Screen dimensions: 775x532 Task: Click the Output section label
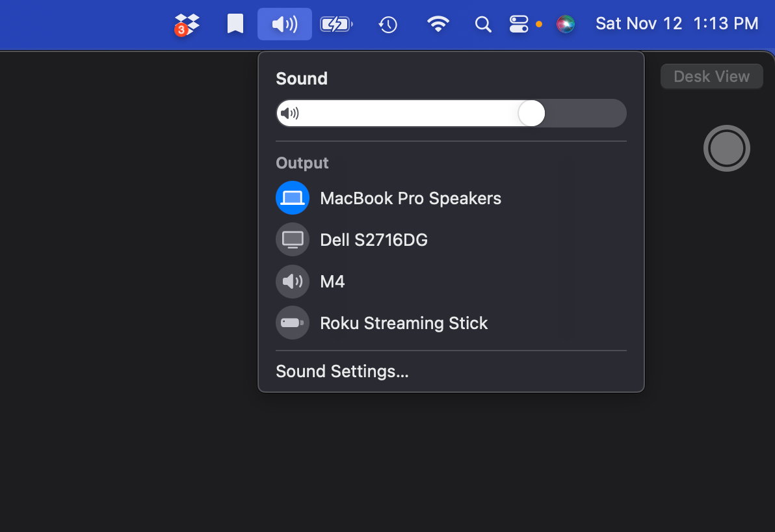click(302, 163)
